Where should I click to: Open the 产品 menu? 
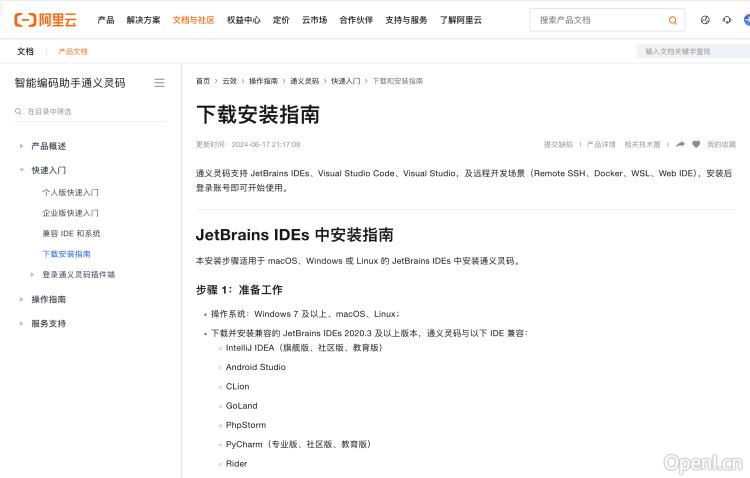pos(106,20)
